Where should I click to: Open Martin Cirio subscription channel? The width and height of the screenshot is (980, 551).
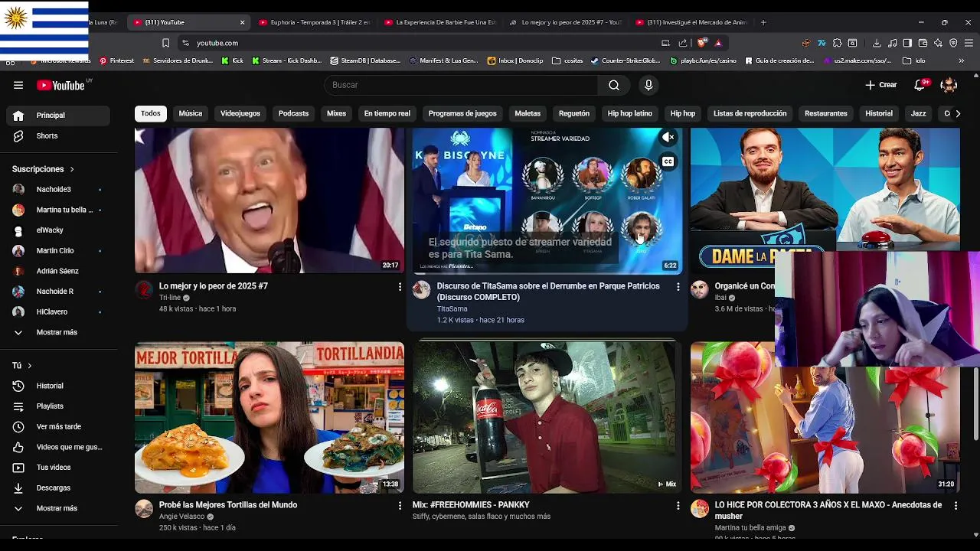point(57,250)
